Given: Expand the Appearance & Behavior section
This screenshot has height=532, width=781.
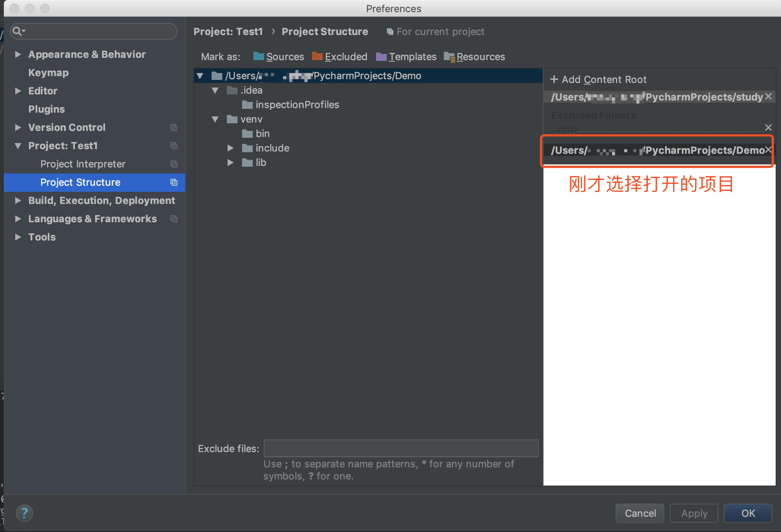Looking at the screenshot, I should pyautogui.click(x=18, y=54).
